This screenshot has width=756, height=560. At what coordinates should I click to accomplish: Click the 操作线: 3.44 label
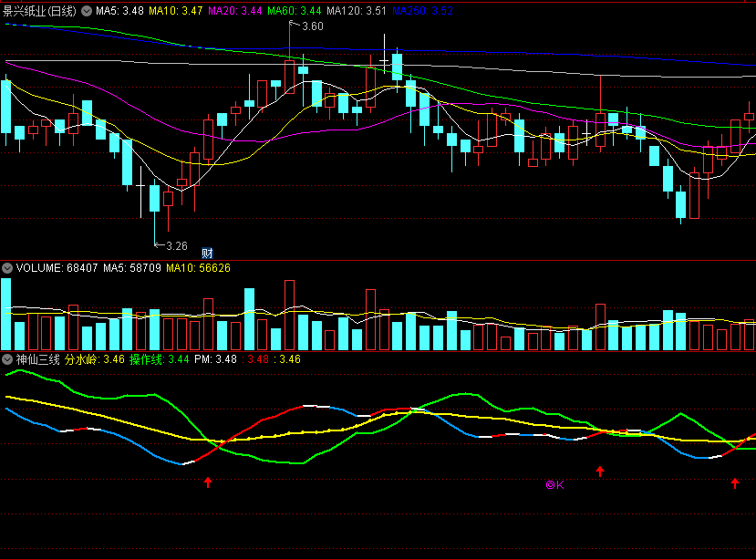pyautogui.click(x=159, y=359)
